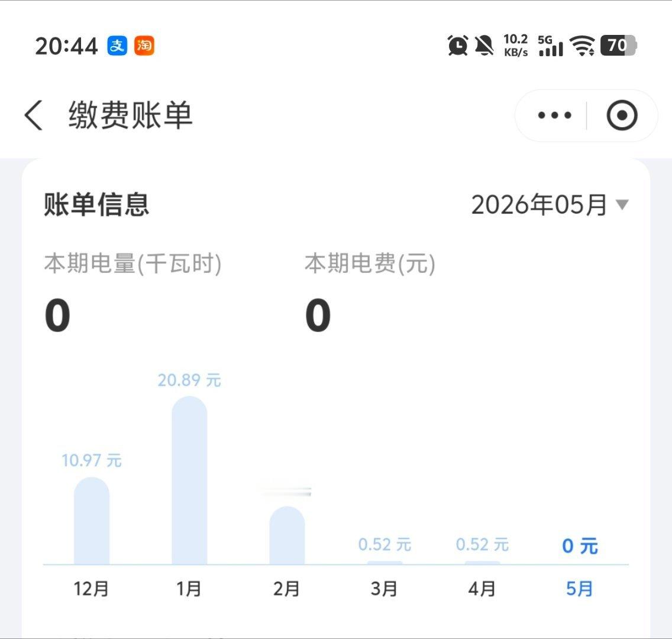This screenshot has height=639, width=672.
Task: Select the 2月 month label
Action: click(x=286, y=589)
